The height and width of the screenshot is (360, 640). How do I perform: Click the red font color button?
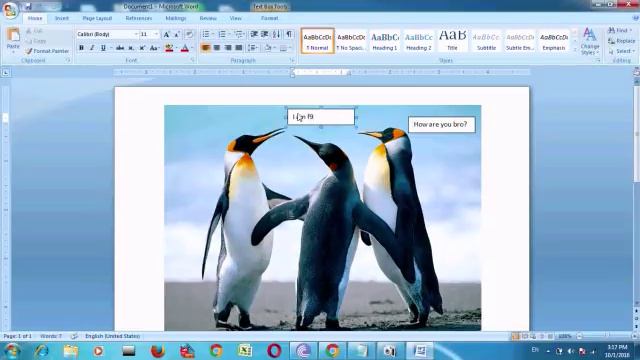pyautogui.click(x=184, y=48)
